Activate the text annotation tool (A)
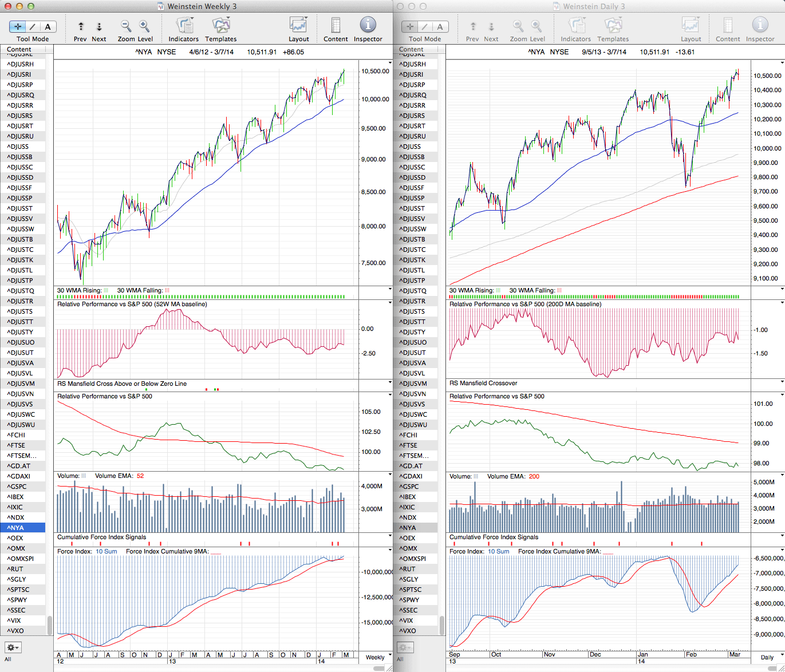785x672 pixels. point(48,26)
